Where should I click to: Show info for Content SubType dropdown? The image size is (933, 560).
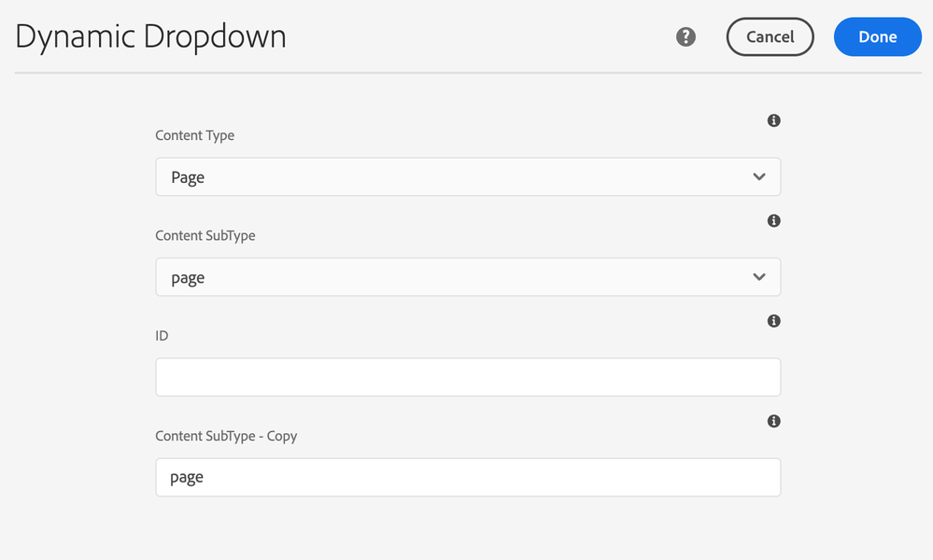pyautogui.click(x=773, y=221)
